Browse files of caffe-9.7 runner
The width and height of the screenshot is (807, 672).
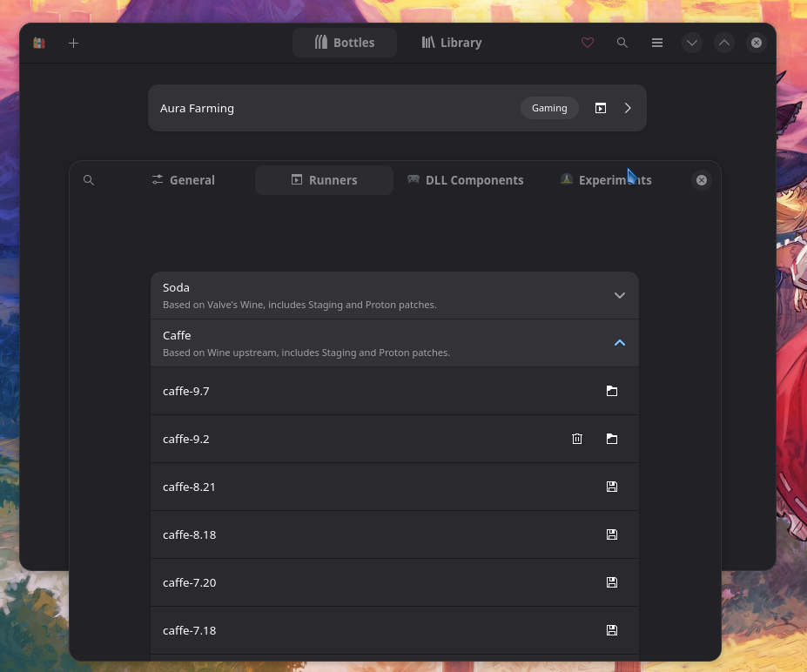point(612,391)
